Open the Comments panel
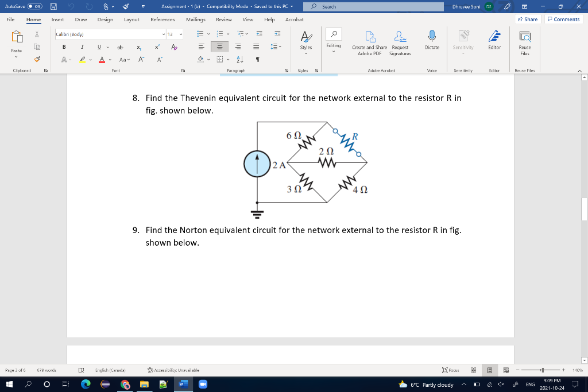The width and height of the screenshot is (588, 392). click(x=562, y=19)
